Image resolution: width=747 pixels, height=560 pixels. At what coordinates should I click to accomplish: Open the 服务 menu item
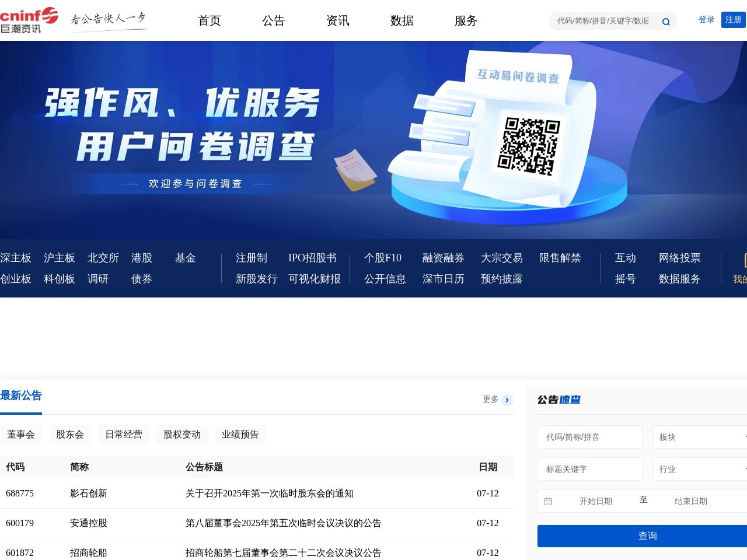point(465,21)
